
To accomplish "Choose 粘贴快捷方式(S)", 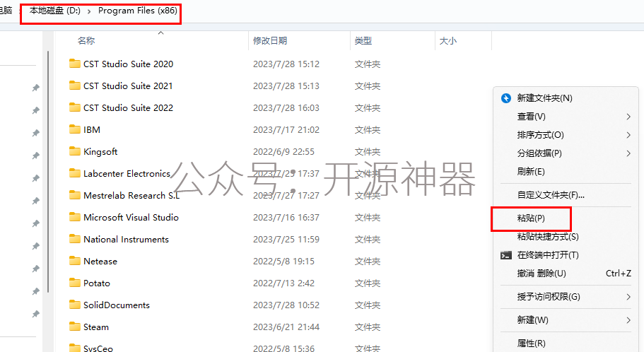I will pyautogui.click(x=547, y=237).
